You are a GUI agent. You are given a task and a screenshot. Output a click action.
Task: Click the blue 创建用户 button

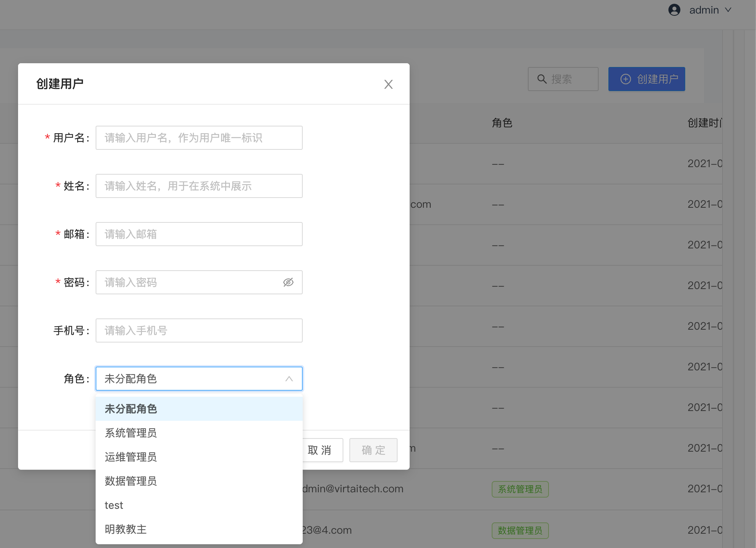[647, 79]
